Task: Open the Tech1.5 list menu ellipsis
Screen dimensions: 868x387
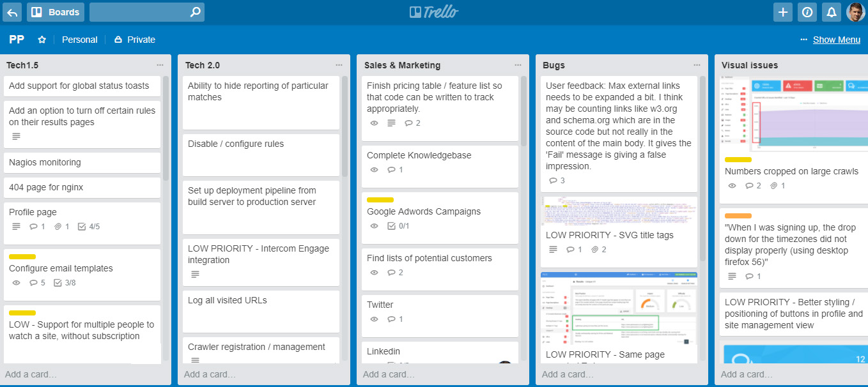Action: pyautogui.click(x=160, y=65)
